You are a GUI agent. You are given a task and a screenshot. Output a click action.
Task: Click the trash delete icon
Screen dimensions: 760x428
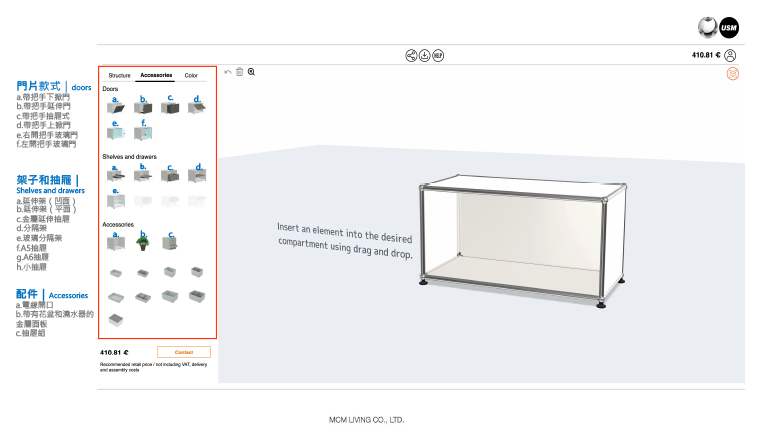coord(239,72)
